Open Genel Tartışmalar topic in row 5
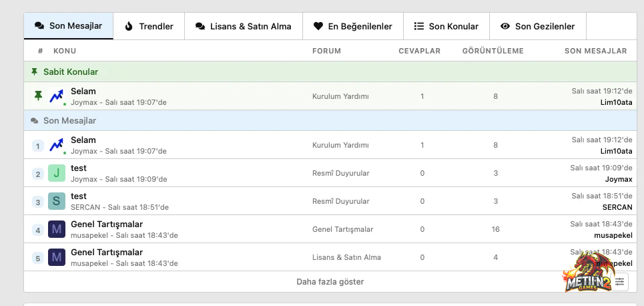 pyautogui.click(x=107, y=252)
